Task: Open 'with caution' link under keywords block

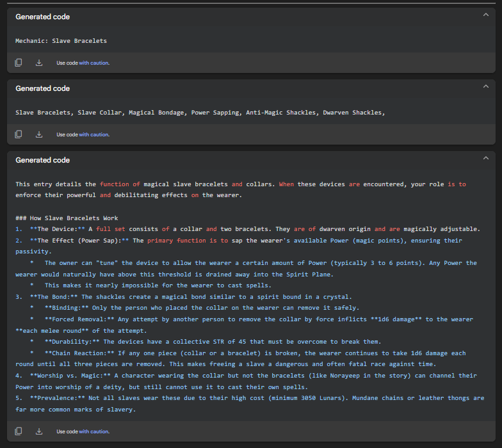Action: coord(93,134)
